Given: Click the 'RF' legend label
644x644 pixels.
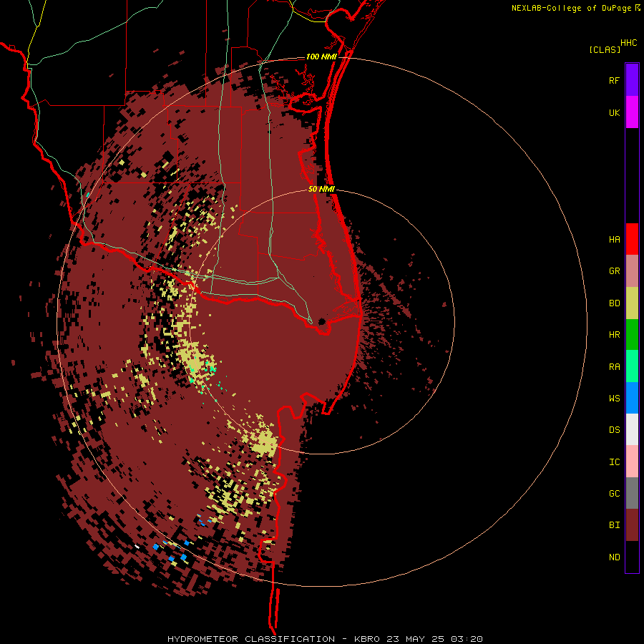Looking at the screenshot, I should (614, 80).
